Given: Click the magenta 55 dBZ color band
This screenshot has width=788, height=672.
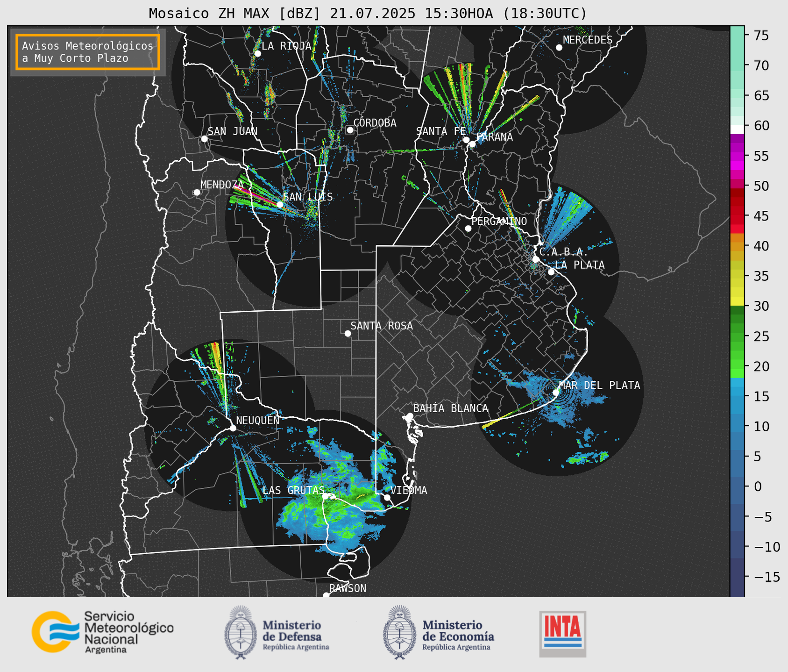Looking at the screenshot, I should 737,156.
